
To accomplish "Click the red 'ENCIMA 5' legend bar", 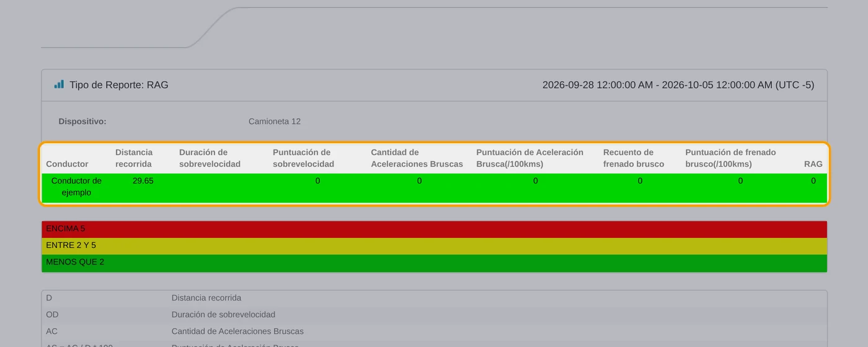I will [x=434, y=229].
